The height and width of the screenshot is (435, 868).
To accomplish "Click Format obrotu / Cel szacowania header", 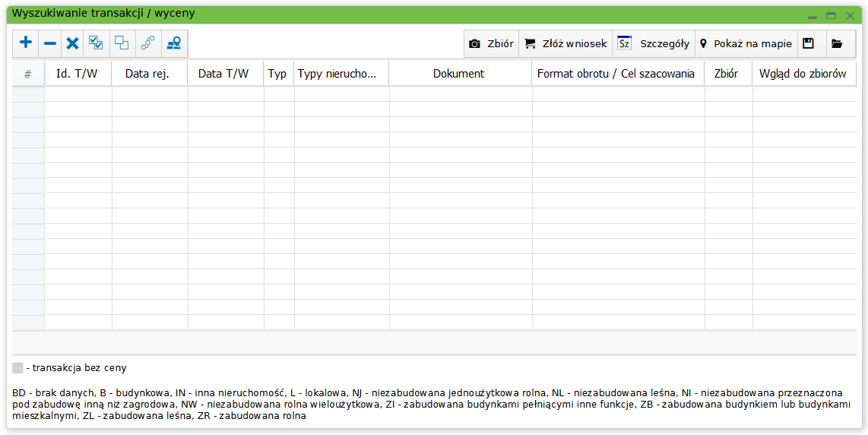I will tap(616, 74).
